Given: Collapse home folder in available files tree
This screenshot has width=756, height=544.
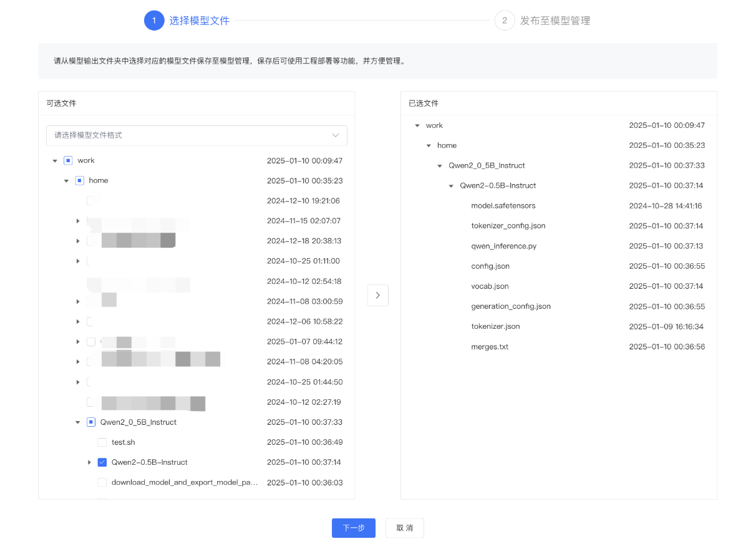Looking at the screenshot, I should click(66, 181).
